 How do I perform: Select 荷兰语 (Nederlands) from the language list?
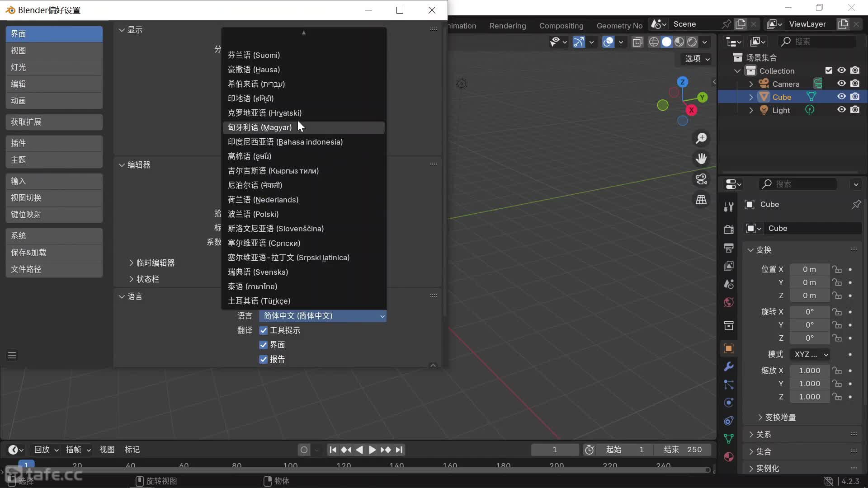coord(263,199)
